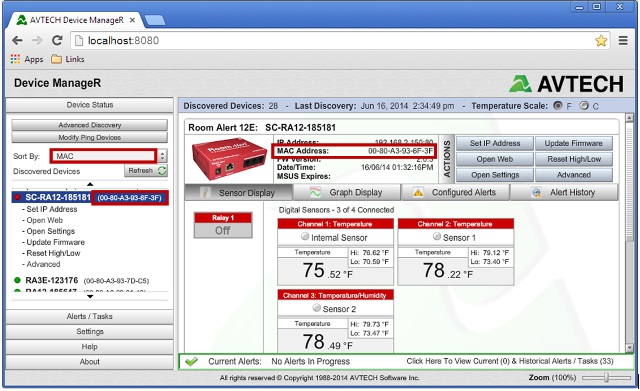The width and height of the screenshot is (640, 391).
Task: Click Update Firmware in device tree
Action: pyautogui.click(x=56, y=242)
